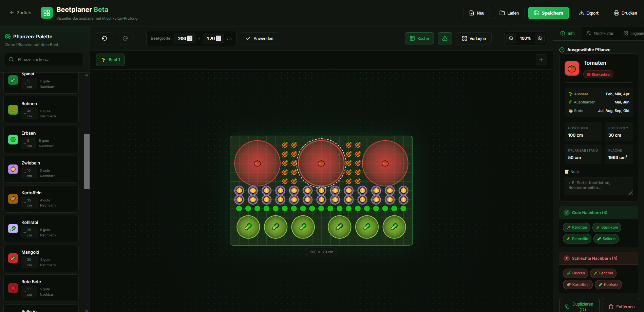The width and height of the screenshot is (644, 312).
Task: Click Entfernen to remove selected plant
Action: coord(621,307)
